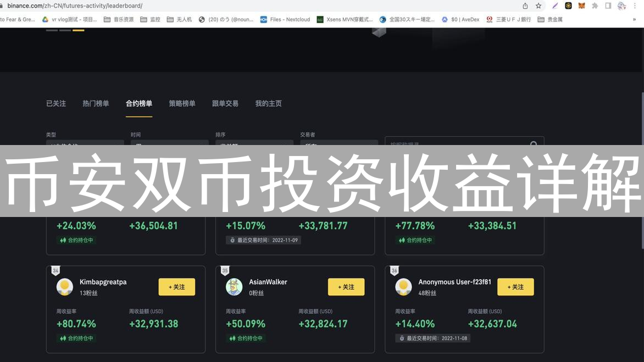Click Anonymous User-f23f81's avatar
The width and height of the screenshot is (644, 362).
coord(403,287)
